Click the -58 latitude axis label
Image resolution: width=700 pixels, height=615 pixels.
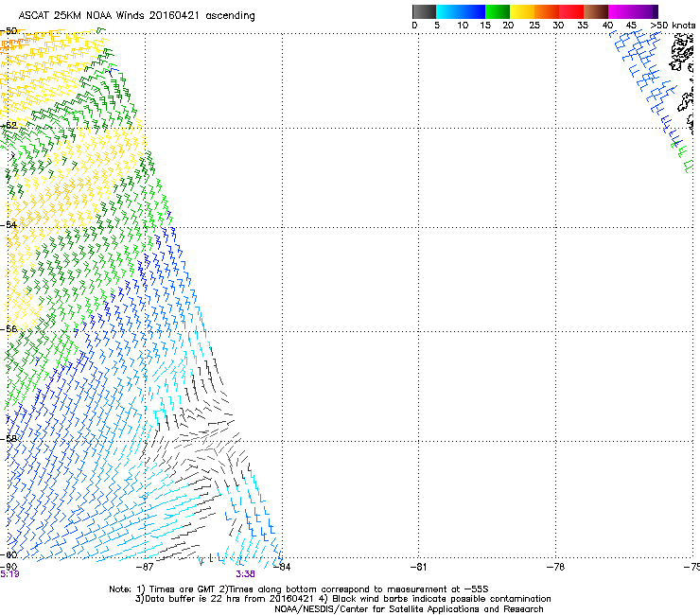(x=9, y=439)
